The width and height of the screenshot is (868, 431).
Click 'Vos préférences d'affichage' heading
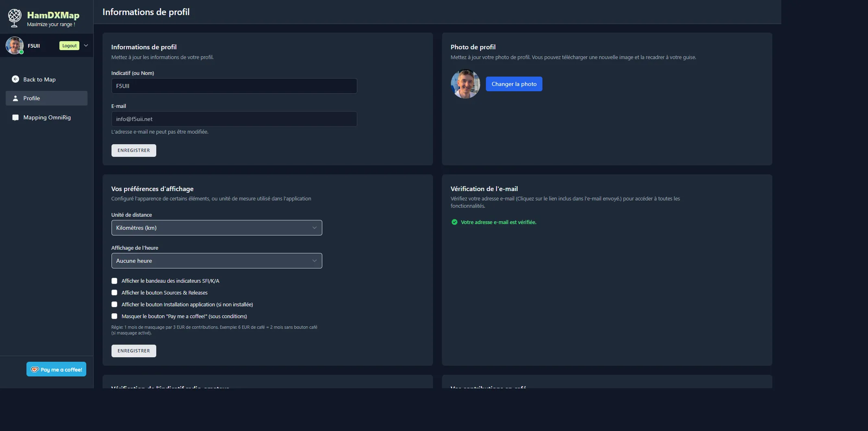click(x=152, y=189)
